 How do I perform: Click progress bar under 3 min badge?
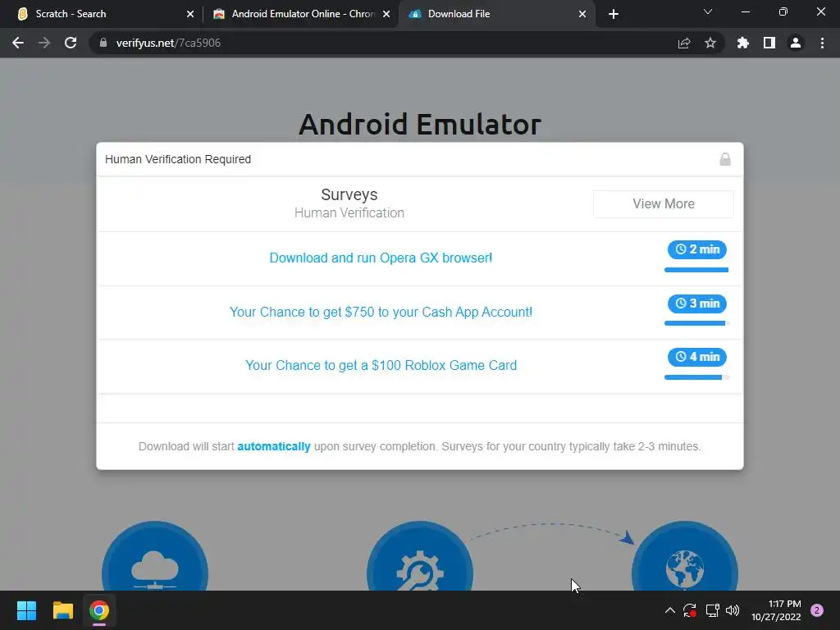tap(696, 323)
